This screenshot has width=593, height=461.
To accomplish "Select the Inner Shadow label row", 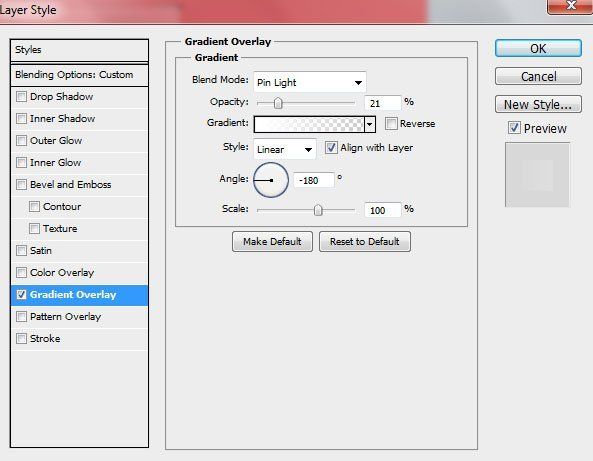I will (79, 118).
